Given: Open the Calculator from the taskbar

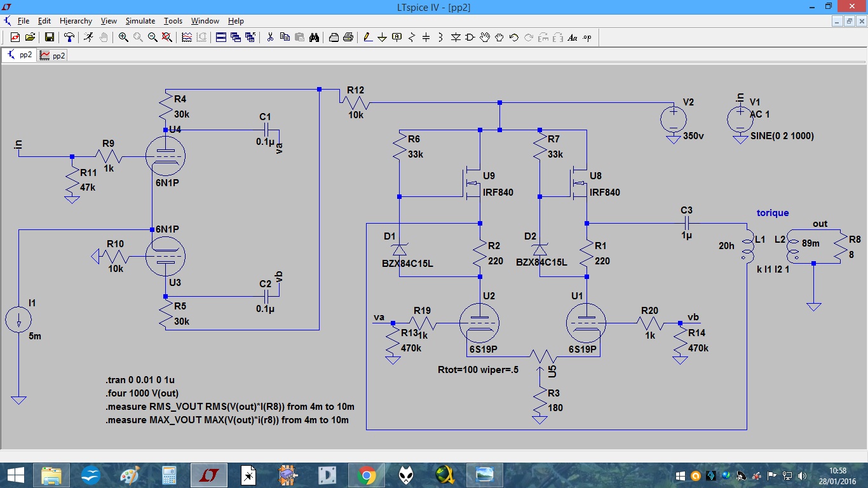Looking at the screenshot, I should pyautogui.click(x=170, y=475).
